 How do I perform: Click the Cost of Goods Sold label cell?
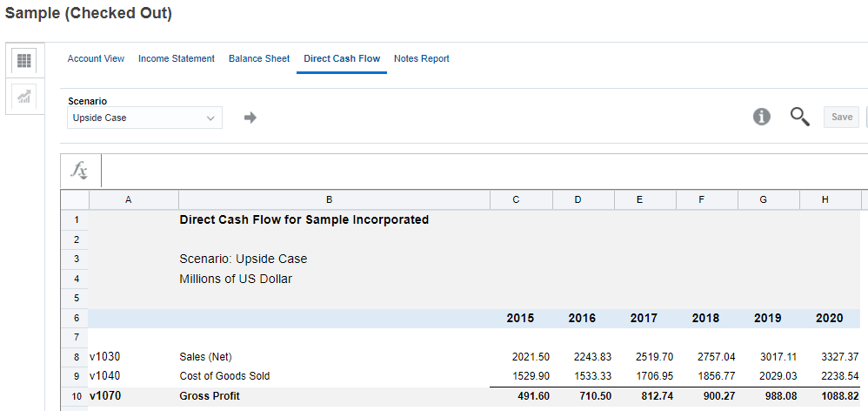pos(334,377)
